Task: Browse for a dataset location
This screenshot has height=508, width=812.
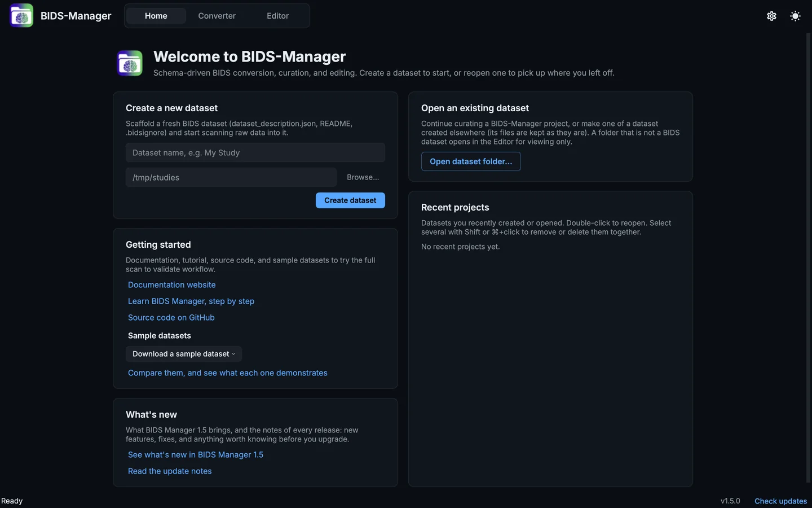Action: tap(363, 177)
